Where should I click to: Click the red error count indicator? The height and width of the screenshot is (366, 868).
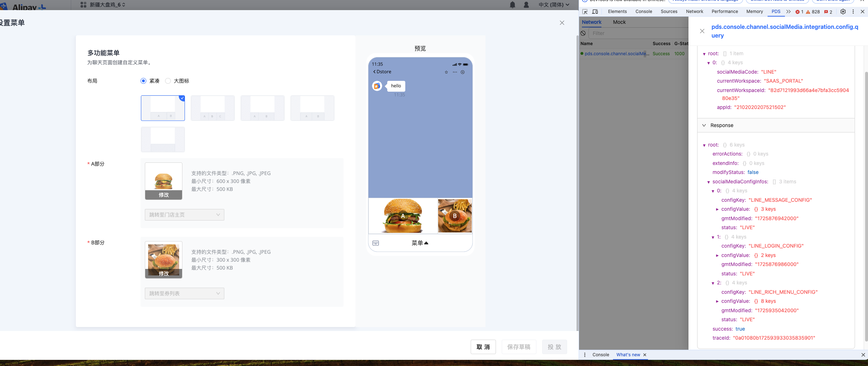pyautogui.click(x=799, y=12)
